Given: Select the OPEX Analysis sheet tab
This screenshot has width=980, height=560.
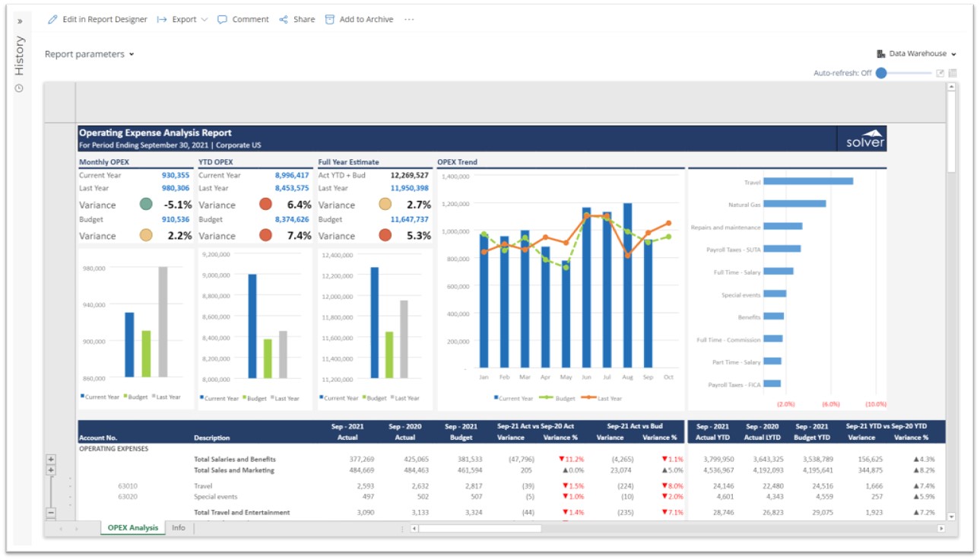Looking at the screenshot, I should click(133, 528).
